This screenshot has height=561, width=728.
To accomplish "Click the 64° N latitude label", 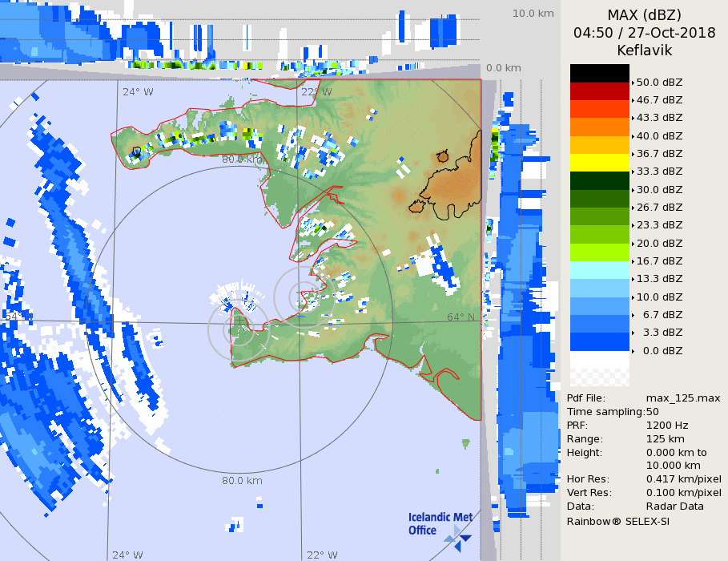I will [x=460, y=317].
